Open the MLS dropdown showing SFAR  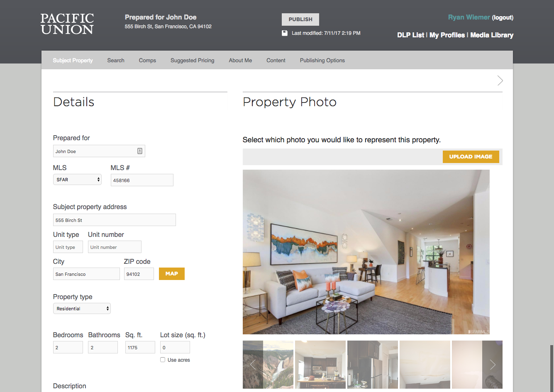tap(77, 180)
